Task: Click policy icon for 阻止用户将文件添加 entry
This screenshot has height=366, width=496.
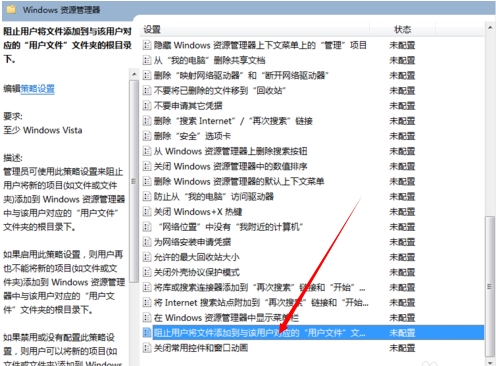Action: tap(147, 333)
